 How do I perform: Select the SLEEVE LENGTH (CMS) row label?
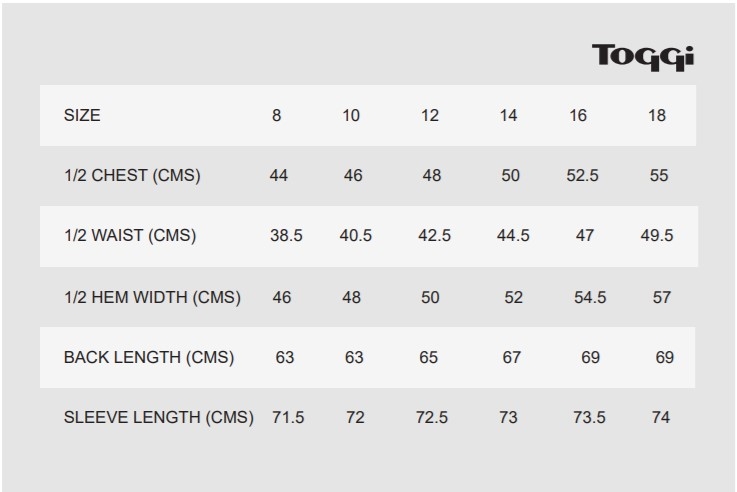coord(158,417)
